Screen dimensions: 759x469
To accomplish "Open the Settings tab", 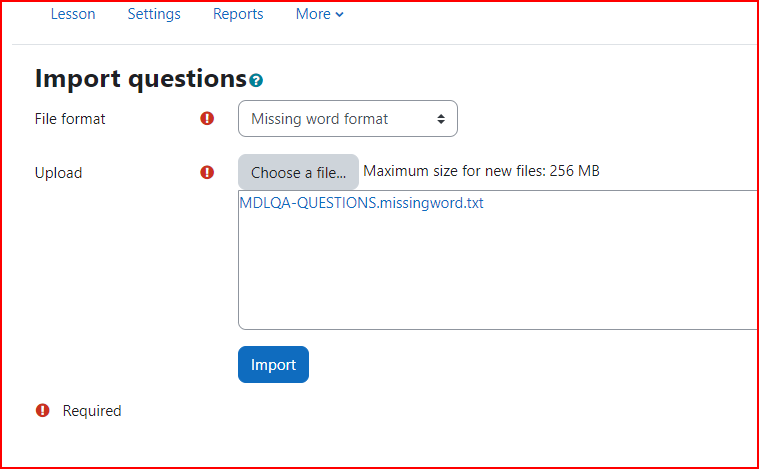I will pyautogui.click(x=154, y=14).
